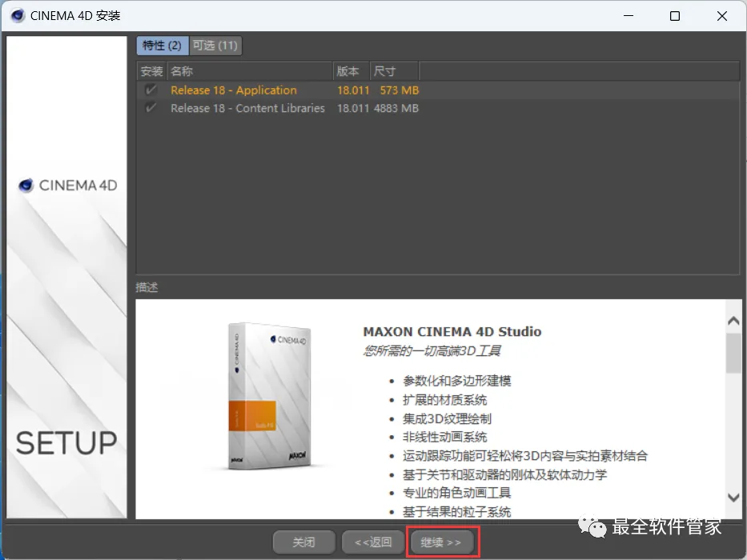This screenshot has height=560, width=747.
Task: Minimize the CINEMA 4D 安装 window
Action: (629, 16)
